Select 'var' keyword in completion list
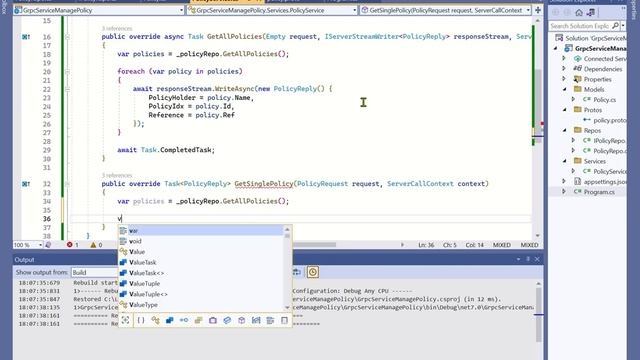Viewport: 640px width, 360px height. coord(201,231)
